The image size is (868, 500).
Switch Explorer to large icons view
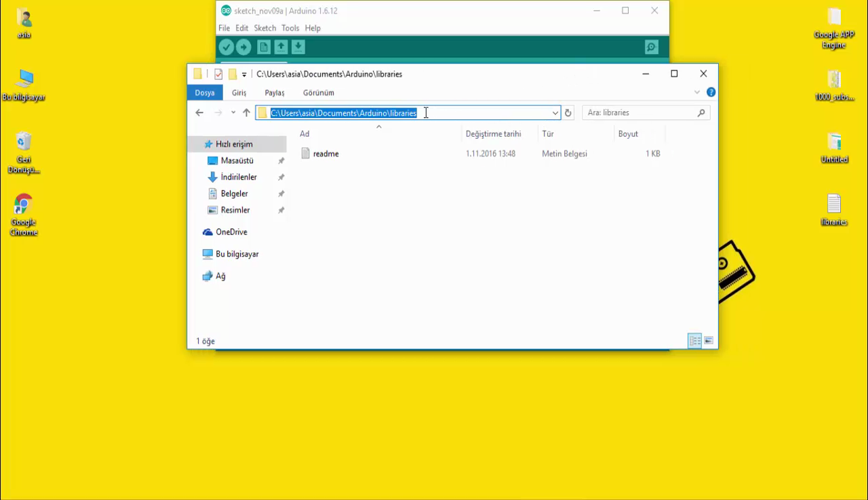tap(709, 341)
